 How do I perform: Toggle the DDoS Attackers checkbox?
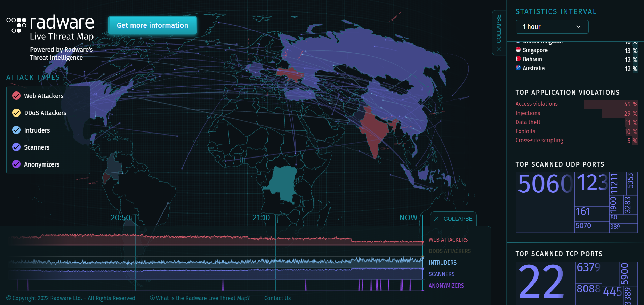pos(16,113)
